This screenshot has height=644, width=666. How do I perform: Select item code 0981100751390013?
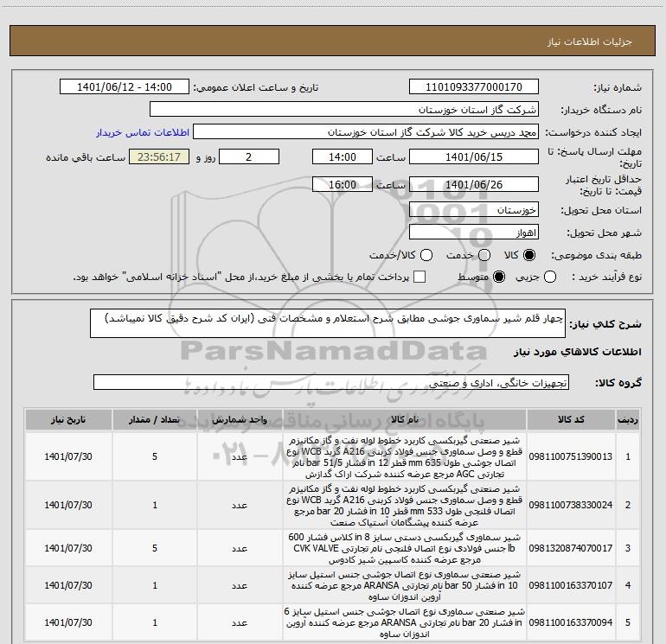pos(571,456)
